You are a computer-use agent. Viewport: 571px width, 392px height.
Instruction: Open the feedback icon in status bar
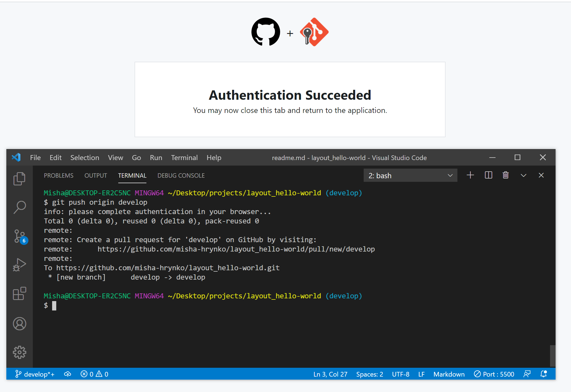[x=527, y=374]
